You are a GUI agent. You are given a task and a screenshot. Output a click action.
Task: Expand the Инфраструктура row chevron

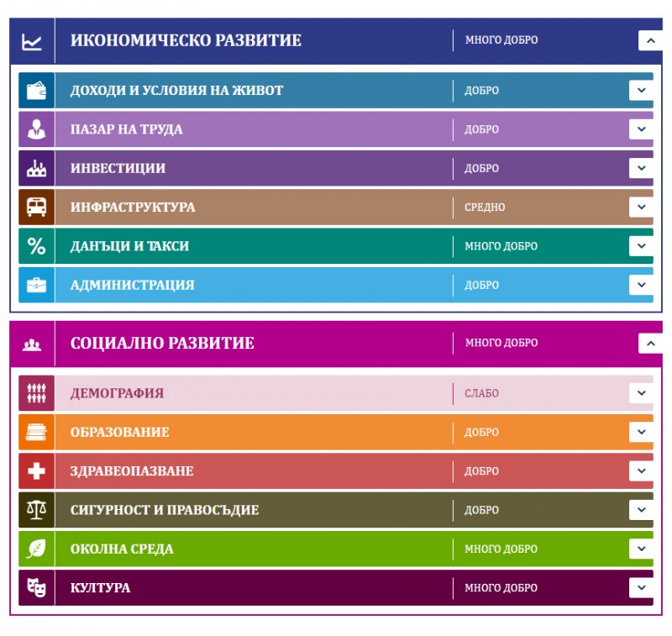pyautogui.click(x=641, y=207)
